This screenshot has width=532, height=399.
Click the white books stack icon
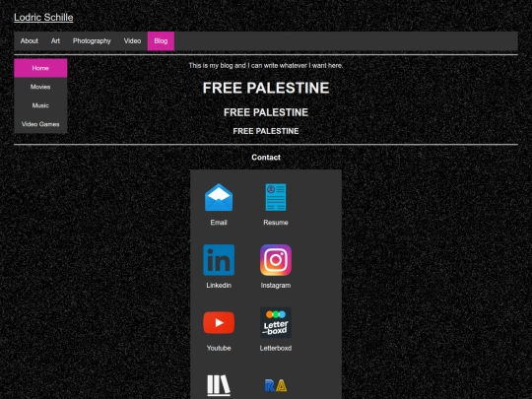219,385
